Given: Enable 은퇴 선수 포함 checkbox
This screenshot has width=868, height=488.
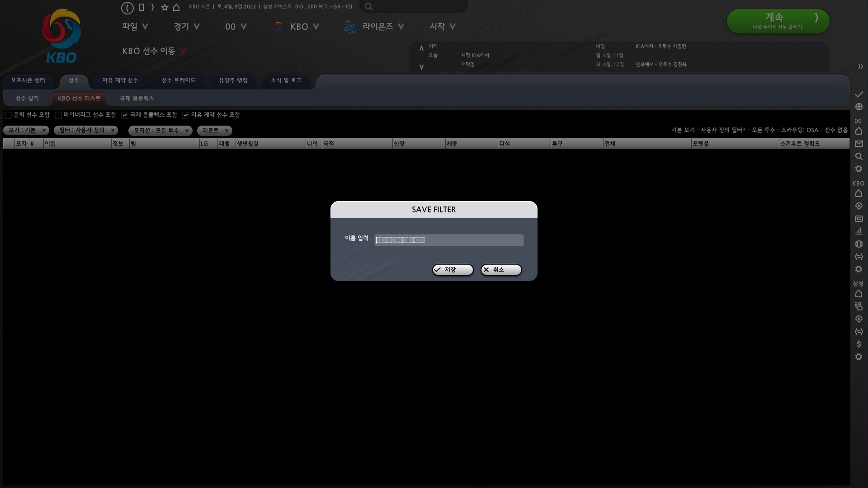Looking at the screenshot, I should tap(8, 115).
